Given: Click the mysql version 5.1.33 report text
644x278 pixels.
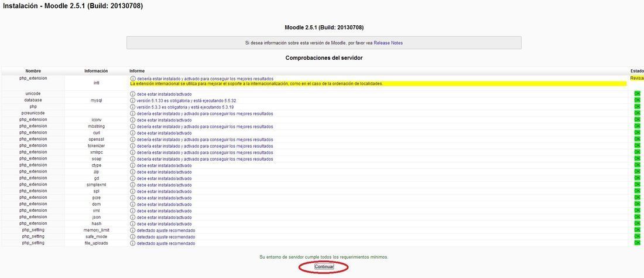Looking at the screenshot, I should tap(186, 100).
